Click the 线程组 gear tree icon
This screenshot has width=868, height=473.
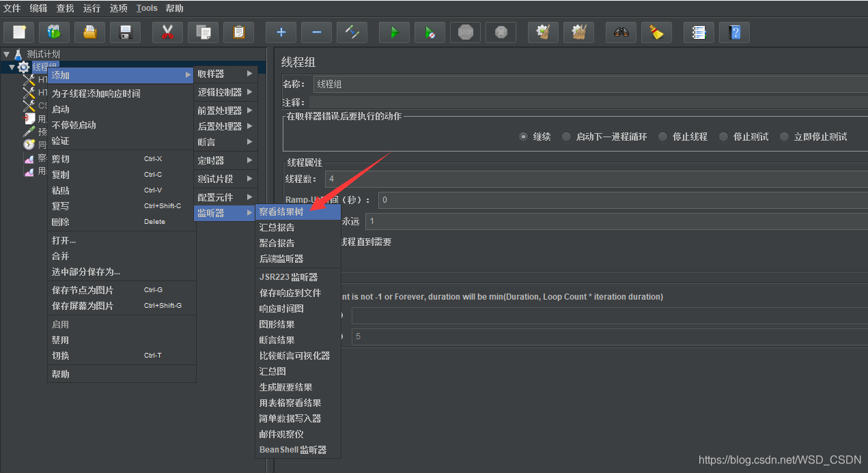point(23,67)
